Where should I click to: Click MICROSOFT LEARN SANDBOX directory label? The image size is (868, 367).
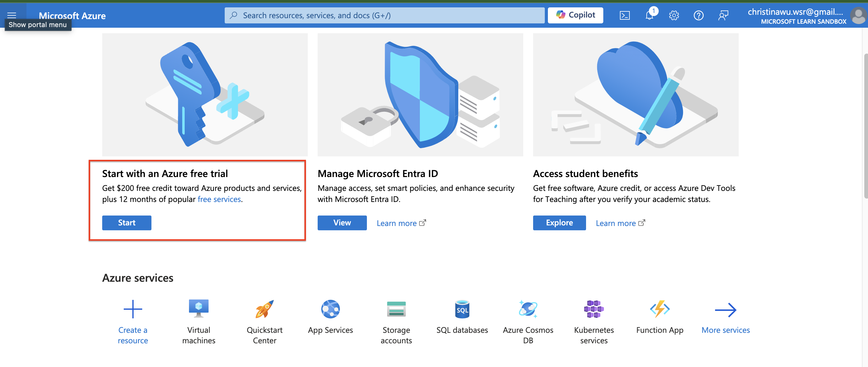(x=803, y=22)
